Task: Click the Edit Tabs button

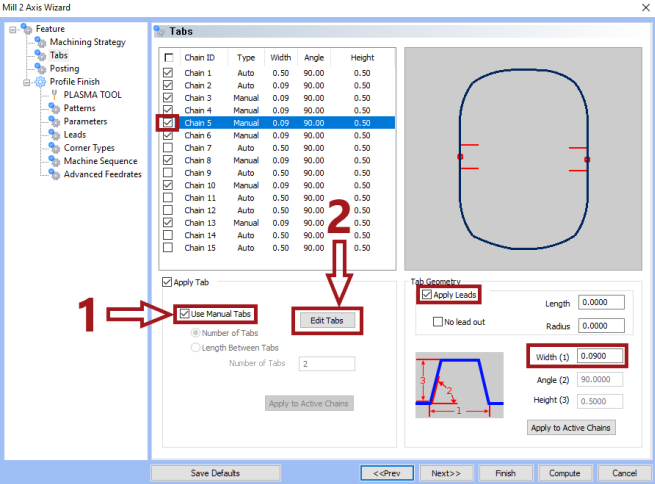Action: pos(327,321)
